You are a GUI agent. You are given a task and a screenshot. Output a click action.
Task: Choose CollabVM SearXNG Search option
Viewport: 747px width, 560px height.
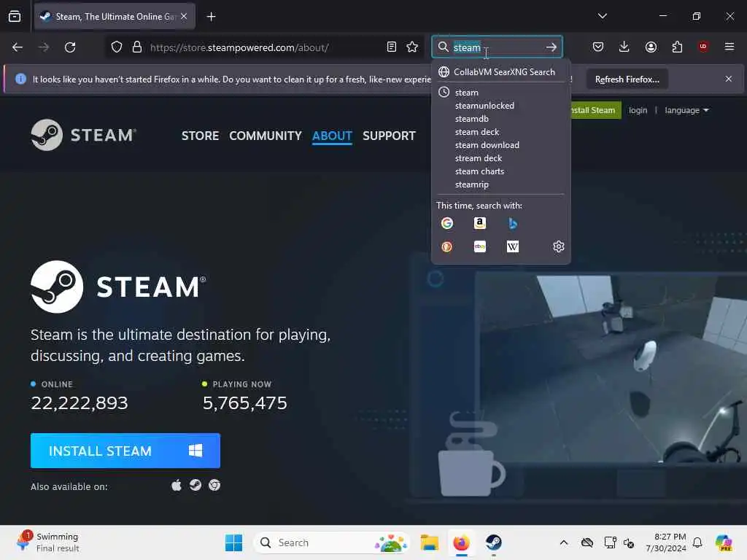(x=500, y=72)
